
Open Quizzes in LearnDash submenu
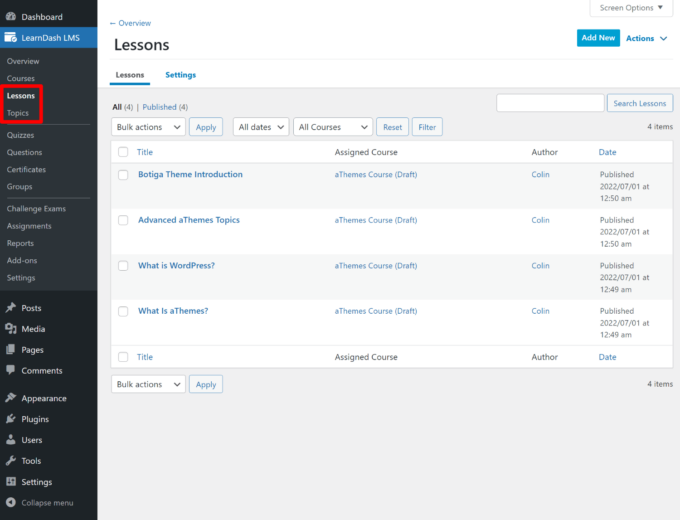(x=20, y=135)
